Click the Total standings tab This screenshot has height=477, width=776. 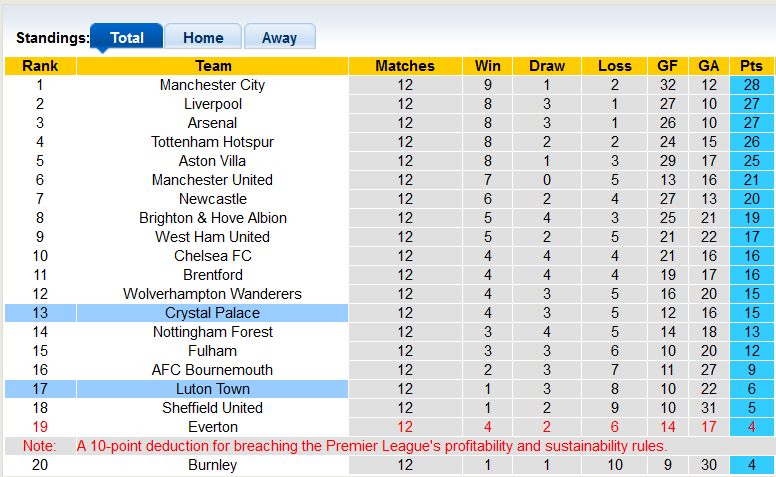coord(127,38)
